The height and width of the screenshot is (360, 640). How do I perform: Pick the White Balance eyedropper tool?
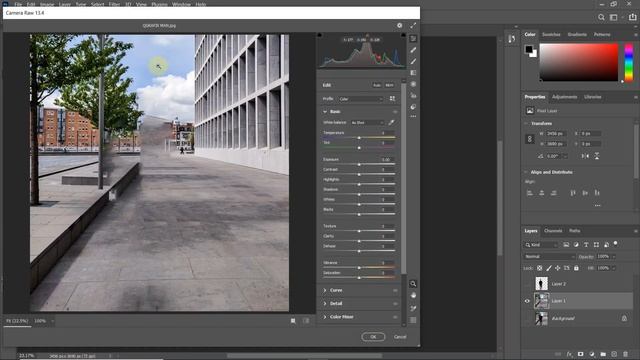(x=391, y=122)
